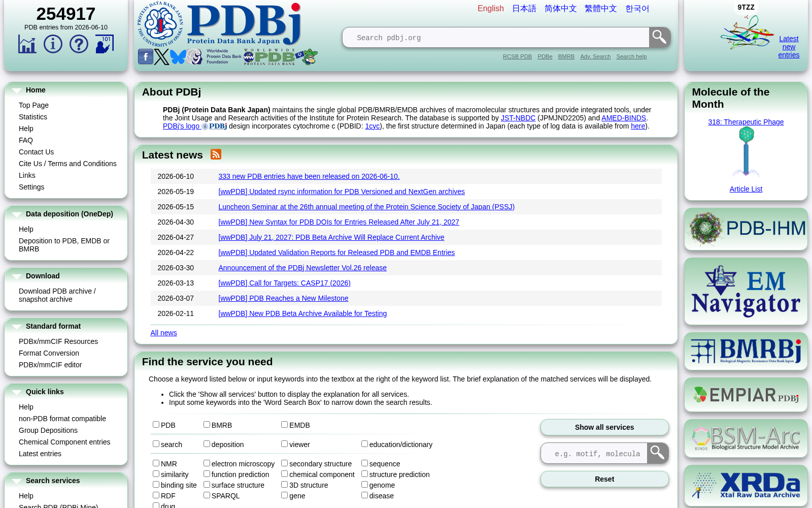Click the Reset button
Image resolution: width=812 pixels, height=508 pixels.
tap(604, 479)
